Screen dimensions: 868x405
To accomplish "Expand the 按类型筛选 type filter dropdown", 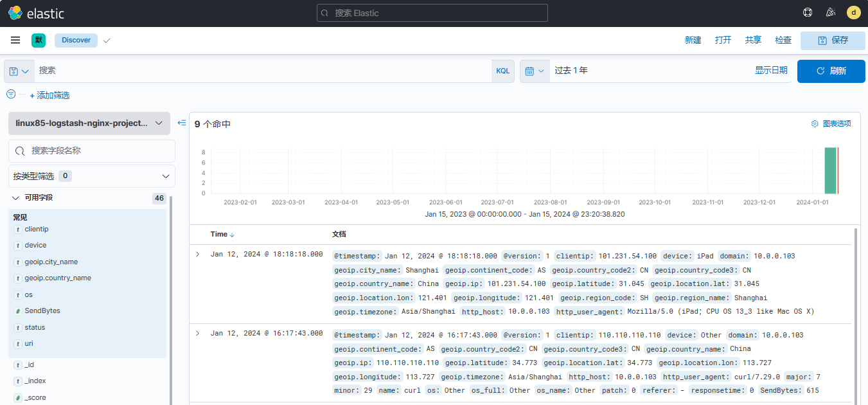I will pyautogui.click(x=91, y=176).
